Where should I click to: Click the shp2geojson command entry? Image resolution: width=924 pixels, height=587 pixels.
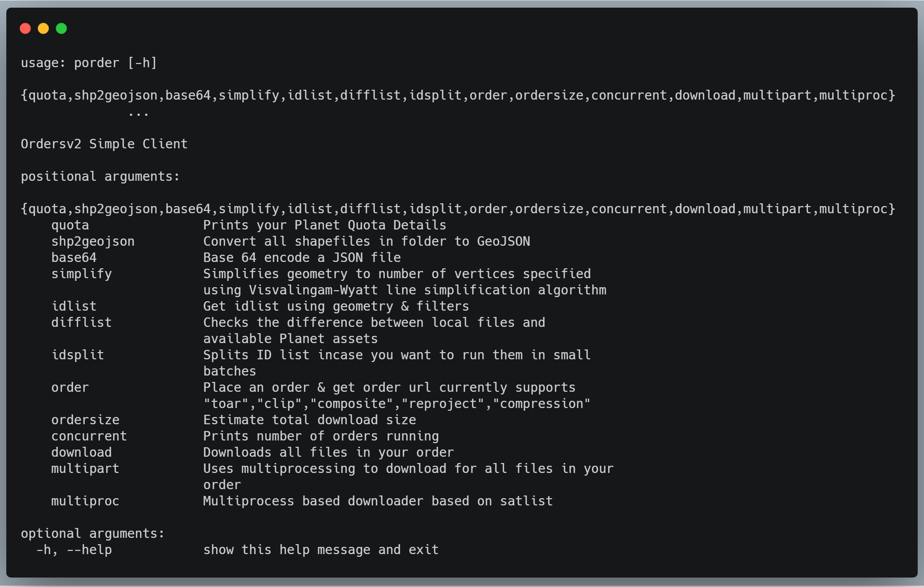point(92,241)
